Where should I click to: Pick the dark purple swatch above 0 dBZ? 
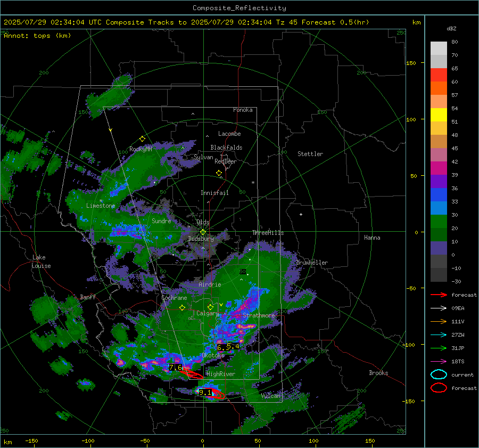pos(439,248)
